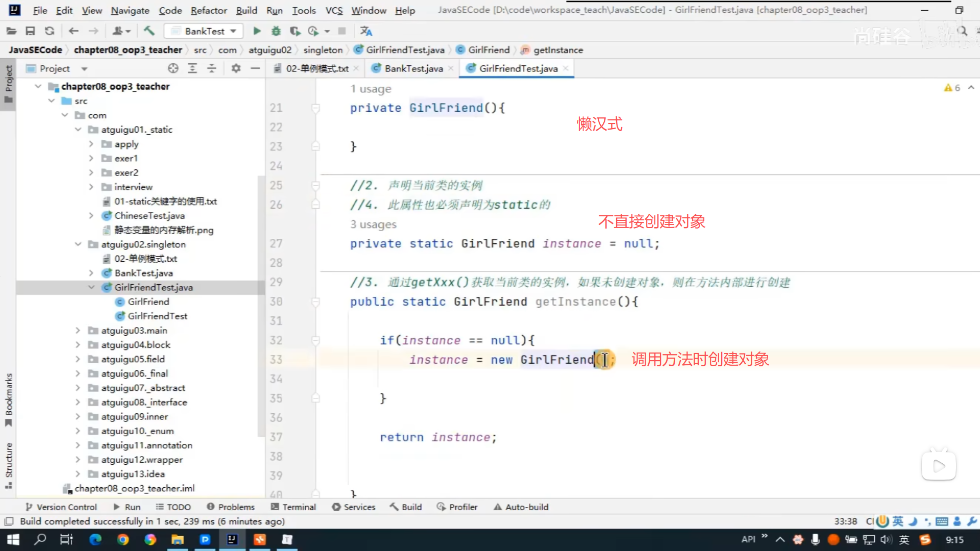Click the warnings indicator showing 6
This screenshot has height=551, width=980.
tap(952, 88)
